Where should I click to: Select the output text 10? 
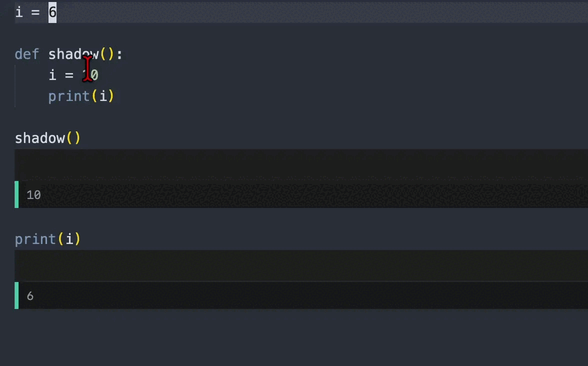click(x=33, y=195)
